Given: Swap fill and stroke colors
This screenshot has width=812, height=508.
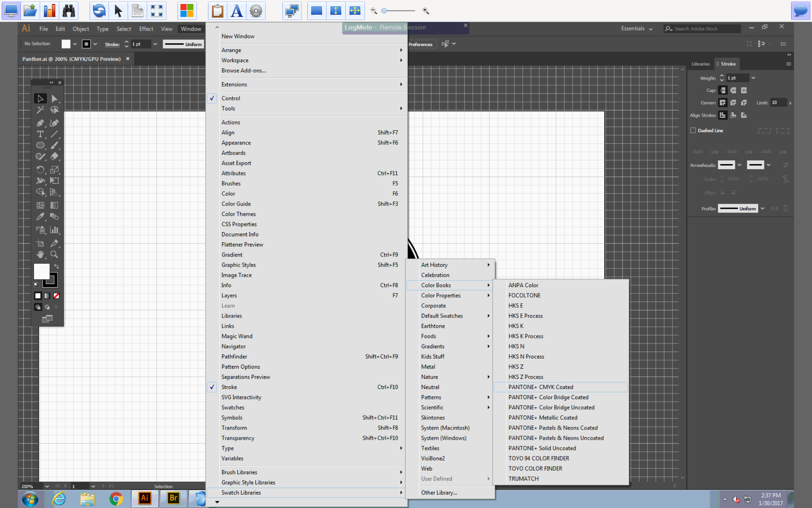Looking at the screenshot, I should [x=56, y=266].
